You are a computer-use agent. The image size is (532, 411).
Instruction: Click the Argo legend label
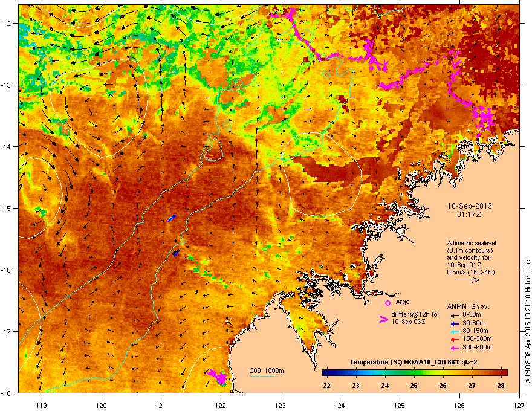click(403, 302)
